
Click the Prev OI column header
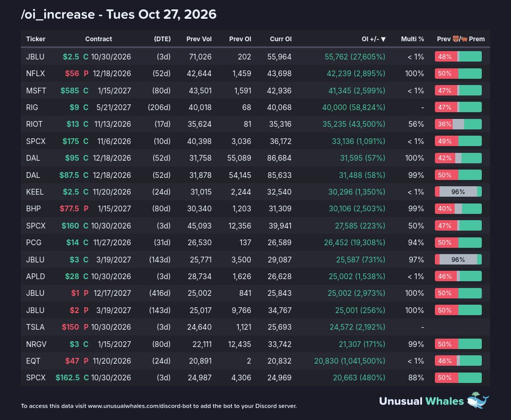(240, 39)
